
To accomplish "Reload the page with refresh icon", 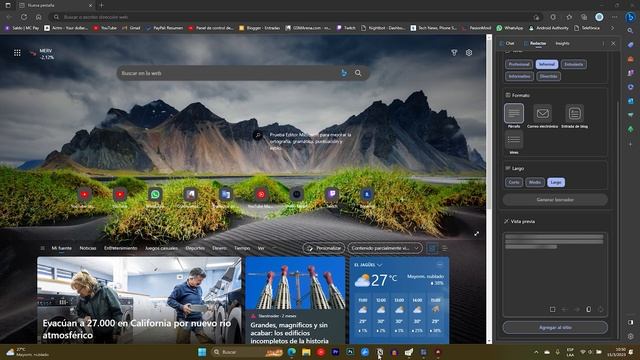I will pyautogui.click(x=24, y=17).
